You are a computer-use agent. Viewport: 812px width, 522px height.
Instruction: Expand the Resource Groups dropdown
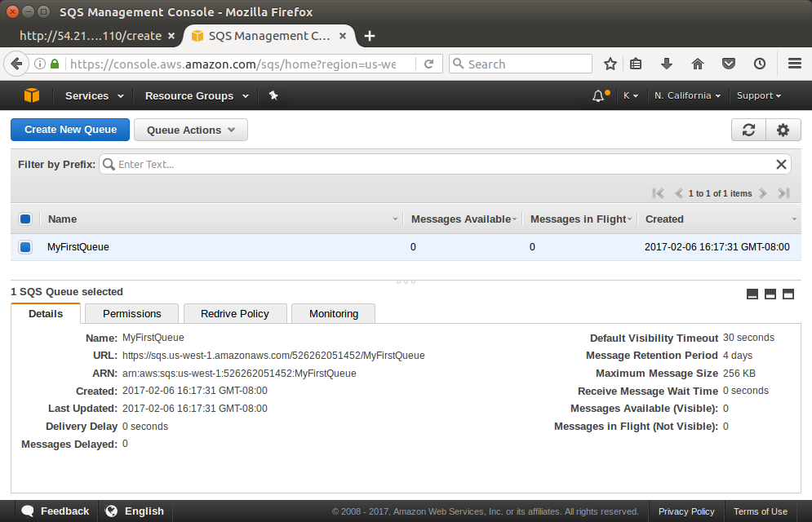tap(197, 95)
